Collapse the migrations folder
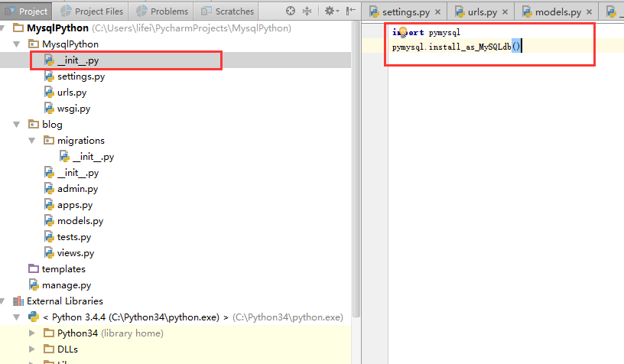624x364 pixels. point(32,141)
